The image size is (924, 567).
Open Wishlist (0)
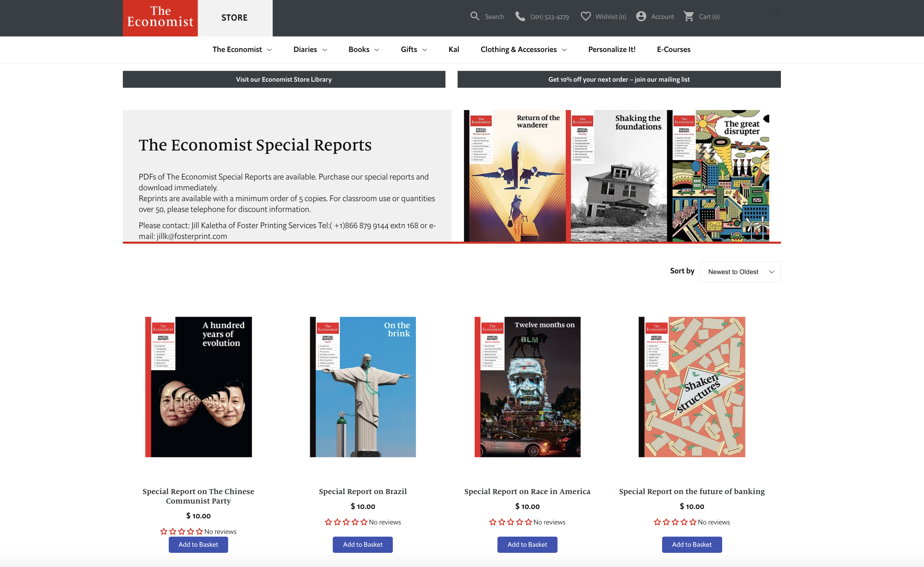point(610,17)
